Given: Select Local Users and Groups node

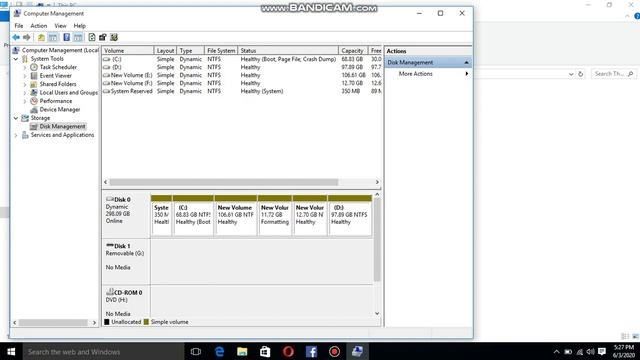Looking at the screenshot, I should 69,93.
